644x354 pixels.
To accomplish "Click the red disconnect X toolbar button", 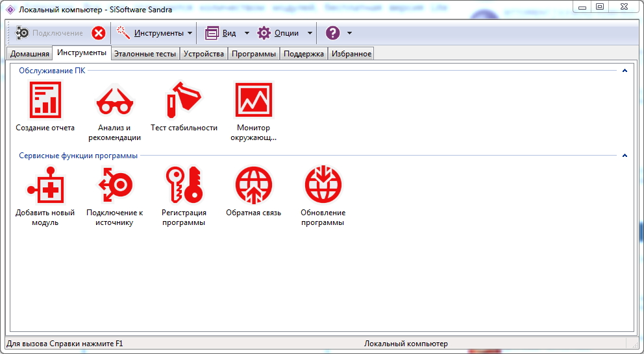I will [x=98, y=33].
